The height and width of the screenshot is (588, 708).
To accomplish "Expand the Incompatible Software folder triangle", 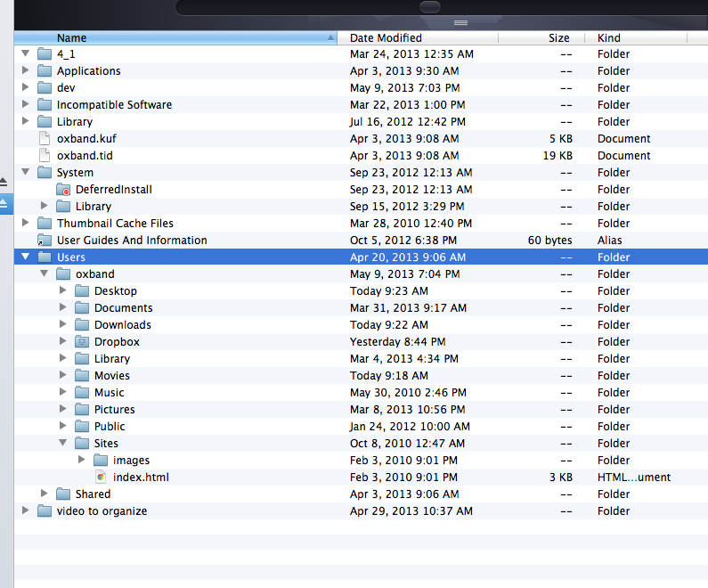I will 26,104.
